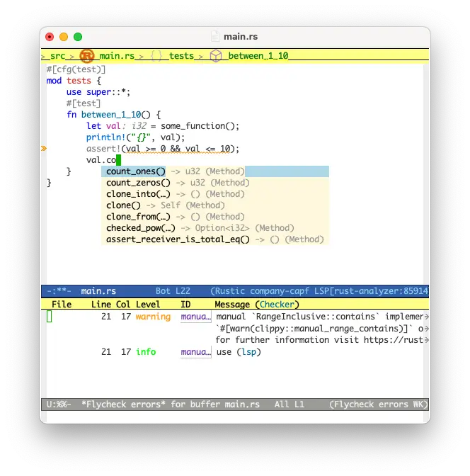Screen dimensions: 470x476
Task: Click LSP[rust-analyzer] mode line indicator
Action: (x=371, y=291)
